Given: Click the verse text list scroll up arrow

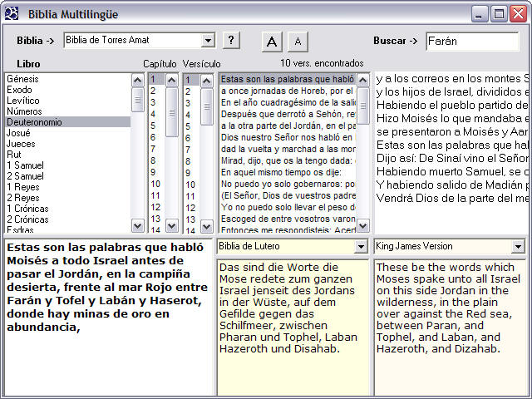Looking at the screenshot, I should [x=363, y=81].
